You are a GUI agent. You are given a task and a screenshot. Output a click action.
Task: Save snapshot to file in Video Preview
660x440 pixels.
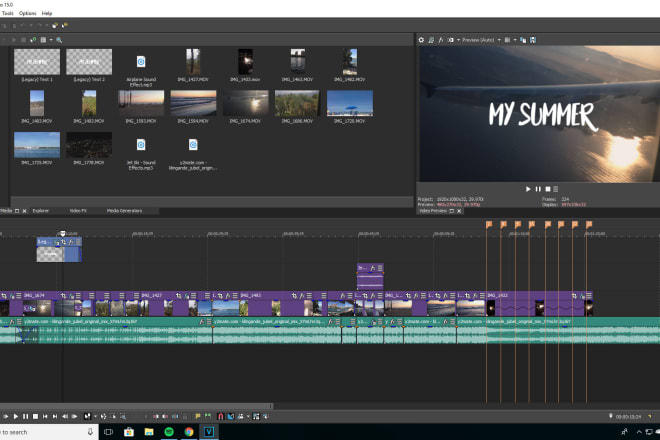(533, 40)
